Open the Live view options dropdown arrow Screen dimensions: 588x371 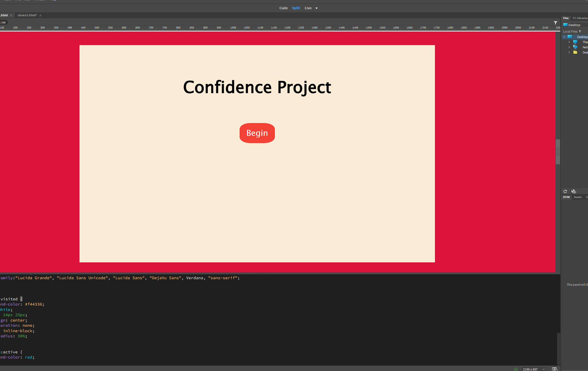(x=316, y=8)
